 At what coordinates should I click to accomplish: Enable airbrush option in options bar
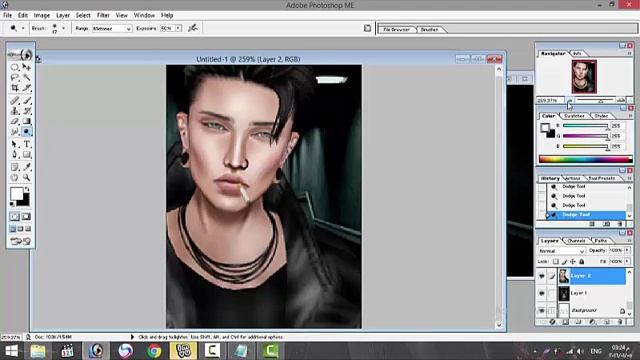[x=193, y=28]
